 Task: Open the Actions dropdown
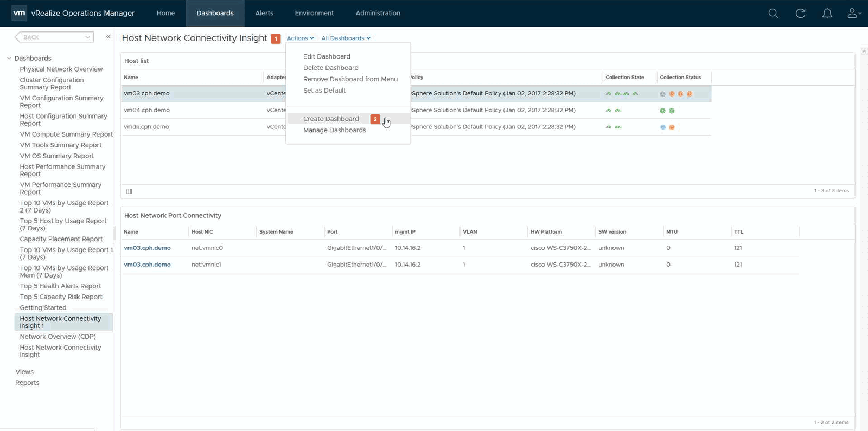click(300, 38)
